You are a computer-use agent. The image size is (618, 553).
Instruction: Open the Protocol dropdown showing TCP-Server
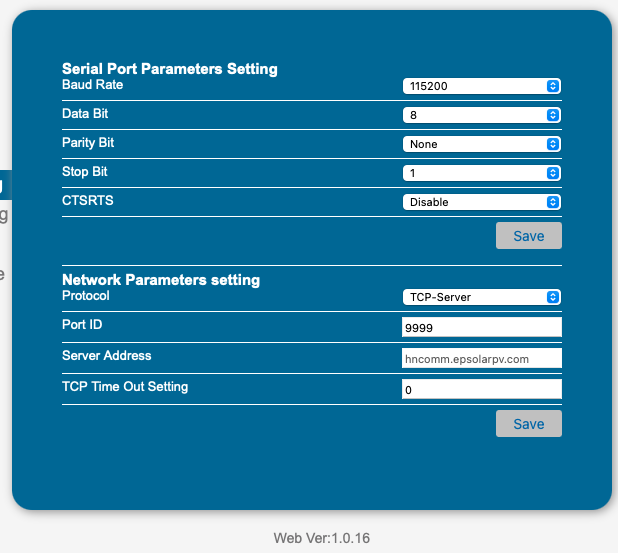click(x=481, y=297)
